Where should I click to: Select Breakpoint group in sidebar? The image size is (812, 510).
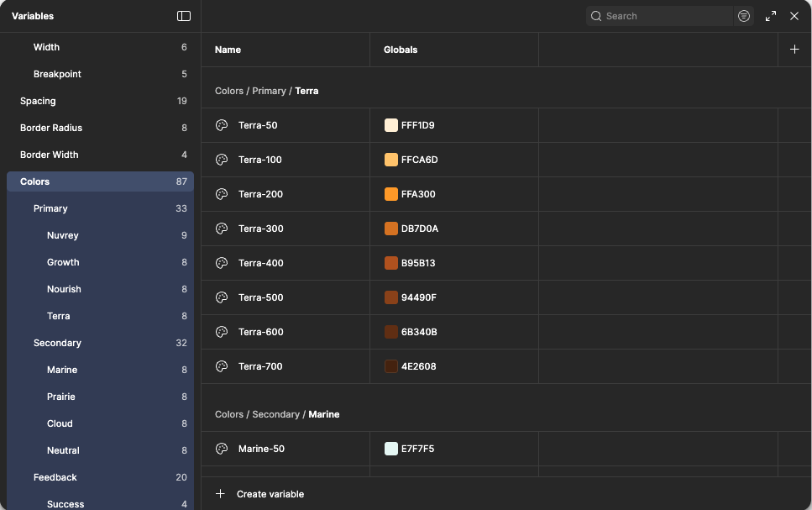101,74
